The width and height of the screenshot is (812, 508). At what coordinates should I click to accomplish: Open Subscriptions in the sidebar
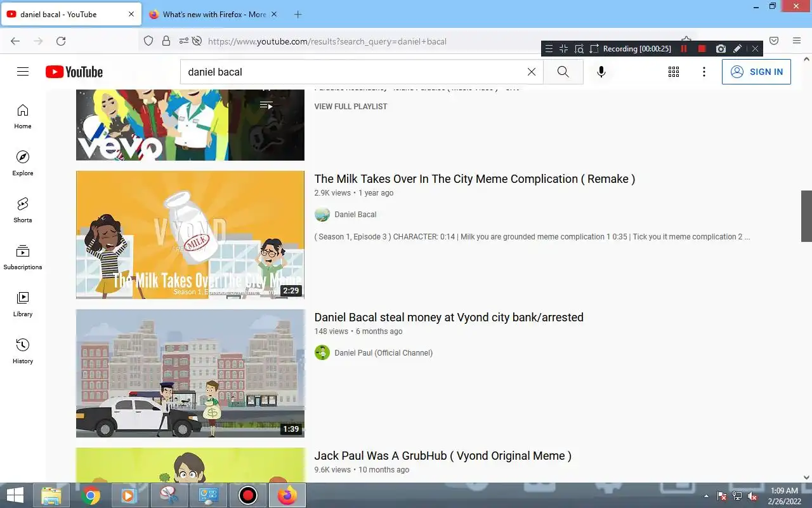tap(23, 257)
